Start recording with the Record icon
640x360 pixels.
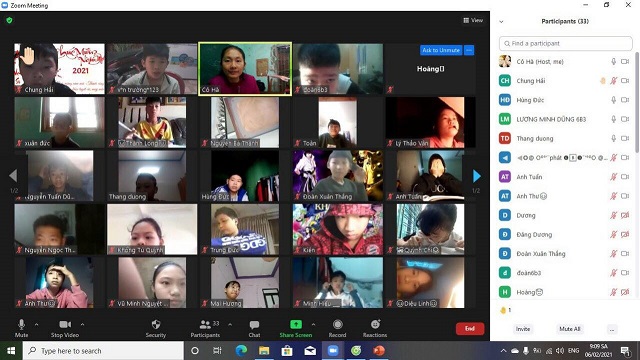(x=337, y=324)
